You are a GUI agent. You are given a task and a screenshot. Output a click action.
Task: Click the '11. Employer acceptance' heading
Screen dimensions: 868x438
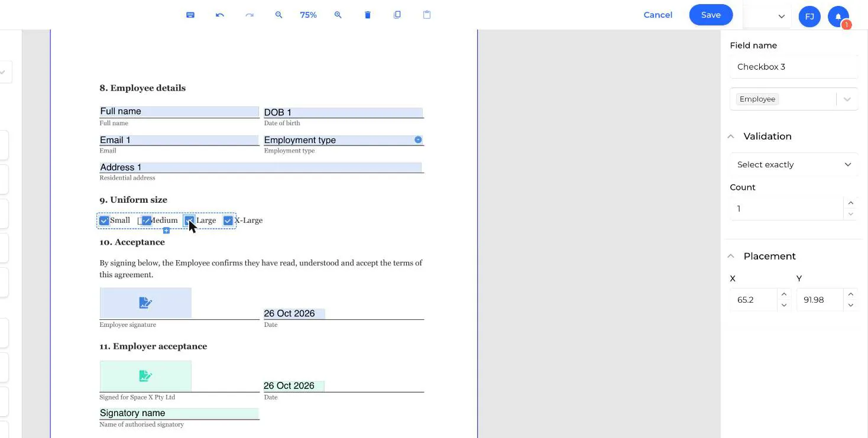[153, 346]
